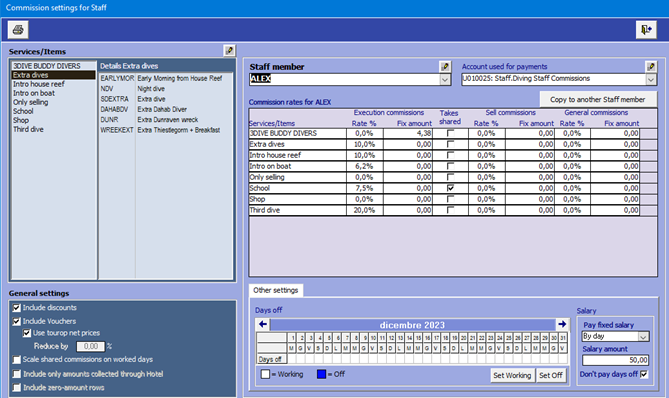Uncheck Takes shared for School row
This screenshot has width=669, height=398.
click(450, 188)
